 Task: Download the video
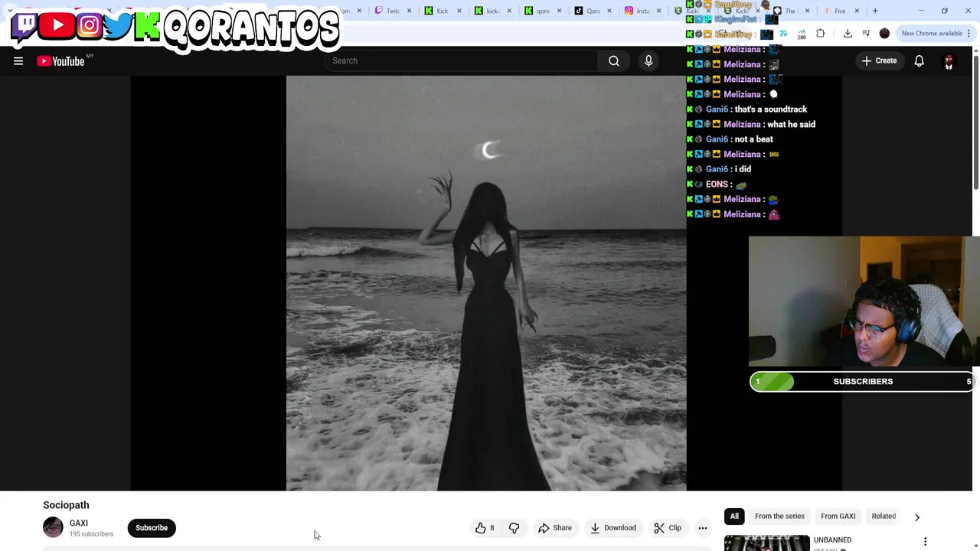(613, 527)
